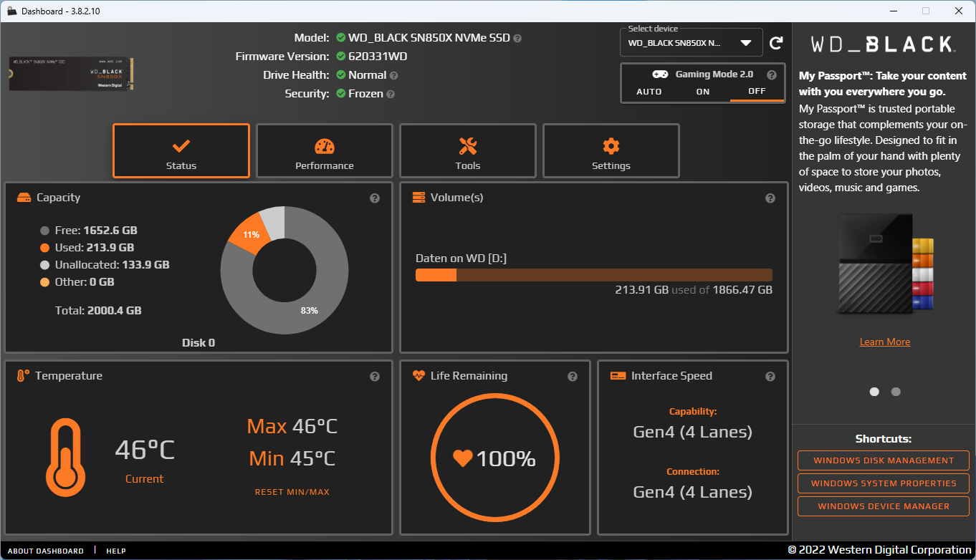Open help icon next to Security Frozen
976x560 pixels.
tap(391, 94)
